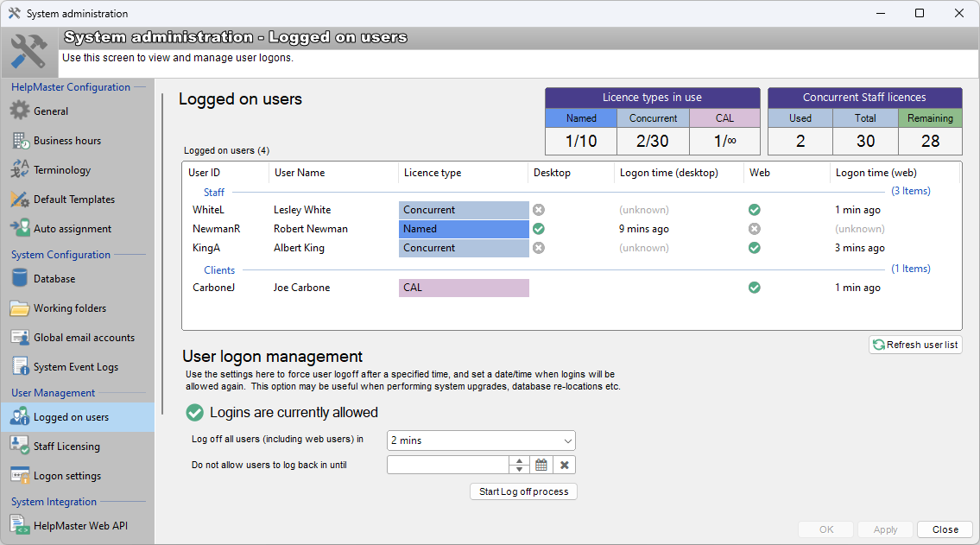This screenshot has height=545, width=980.
Task: Click NewmanR desktop logged-on check icon
Action: click(x=539, y=229)
